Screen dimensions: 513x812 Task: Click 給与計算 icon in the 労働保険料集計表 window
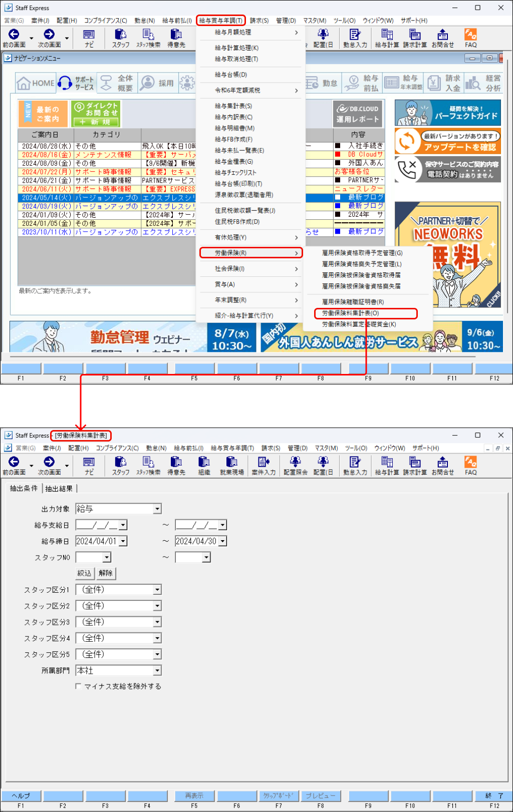point(387,465)
